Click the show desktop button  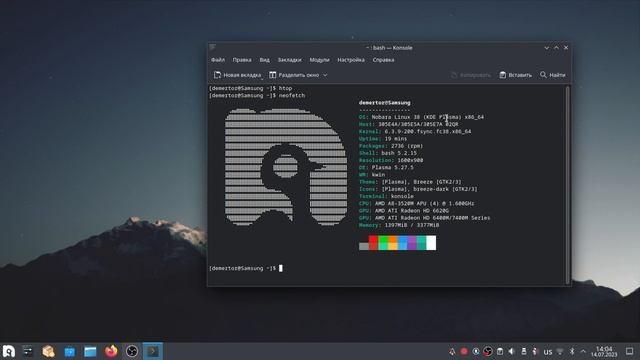[x=629, y=351]
